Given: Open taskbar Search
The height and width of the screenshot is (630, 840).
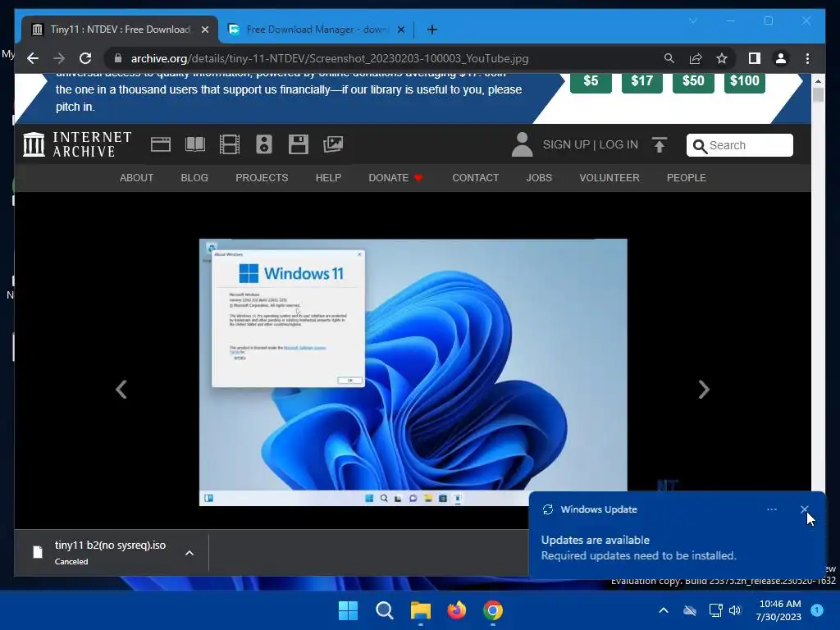Looking at the screenshot, I should (384, 610).
